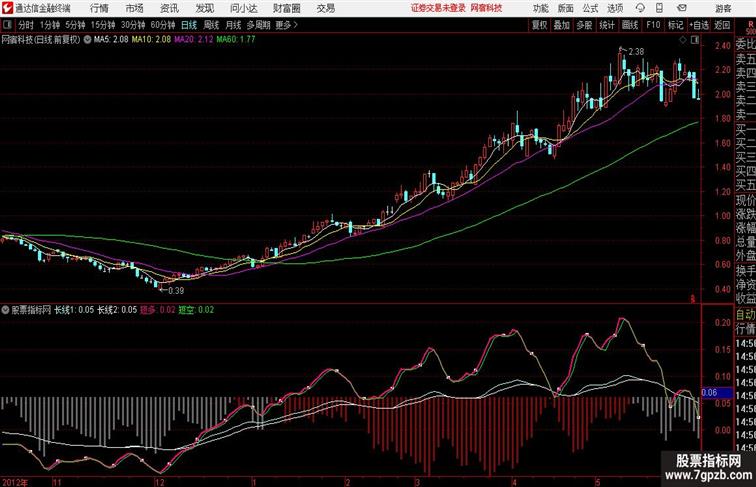
Task: Click the 游客 user label
Action: point(723,8)
